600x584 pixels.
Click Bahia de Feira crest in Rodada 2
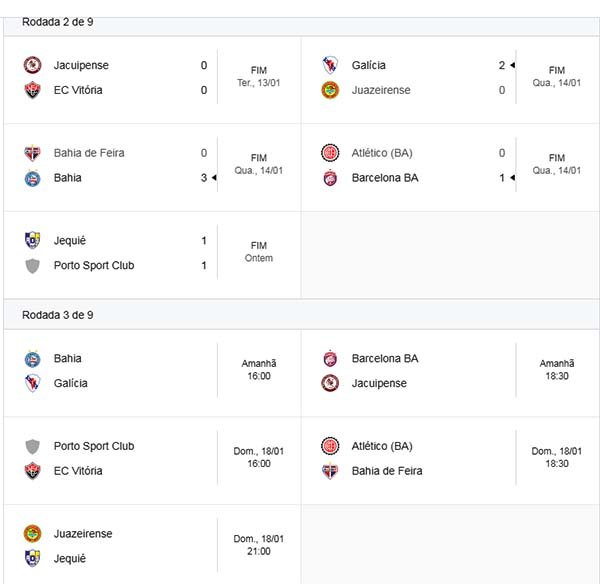coord(32,153)
